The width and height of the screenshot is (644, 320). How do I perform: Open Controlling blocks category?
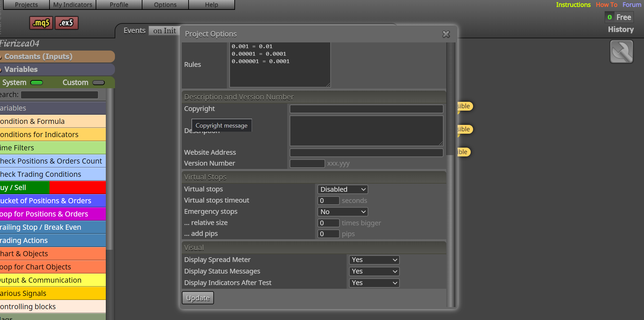click(x=53, y=307)
